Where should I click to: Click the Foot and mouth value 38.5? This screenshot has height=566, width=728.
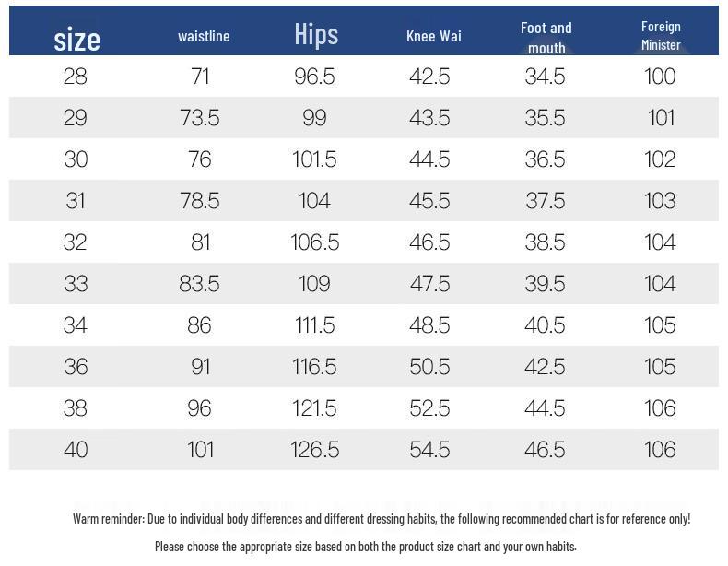point(545,242)
